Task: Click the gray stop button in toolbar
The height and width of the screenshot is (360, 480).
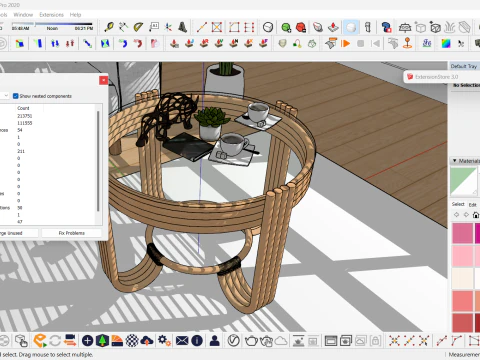Action: tap(361, 43)
